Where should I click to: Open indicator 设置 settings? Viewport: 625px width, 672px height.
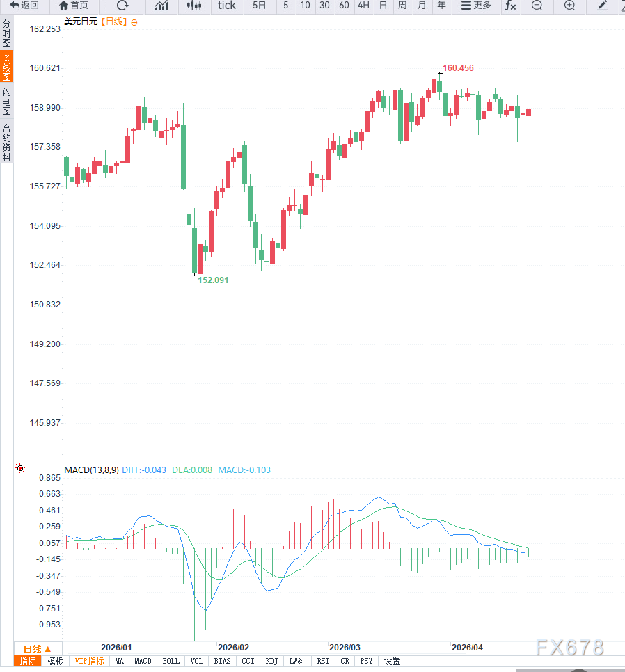tap(392, 661)
